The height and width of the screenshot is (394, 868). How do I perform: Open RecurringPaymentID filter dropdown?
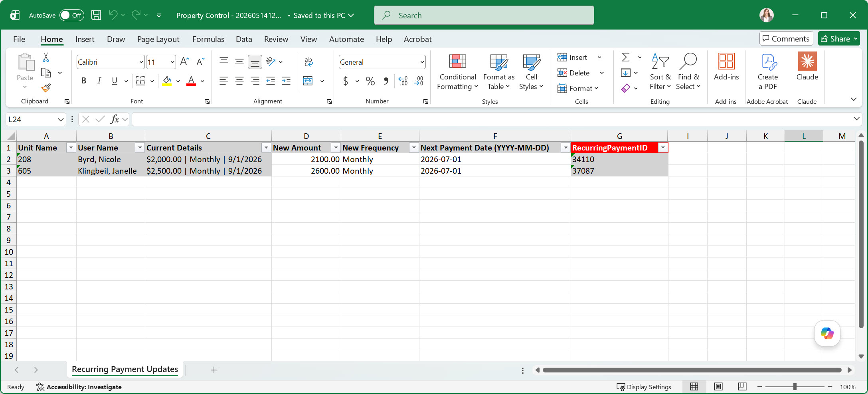663,148
